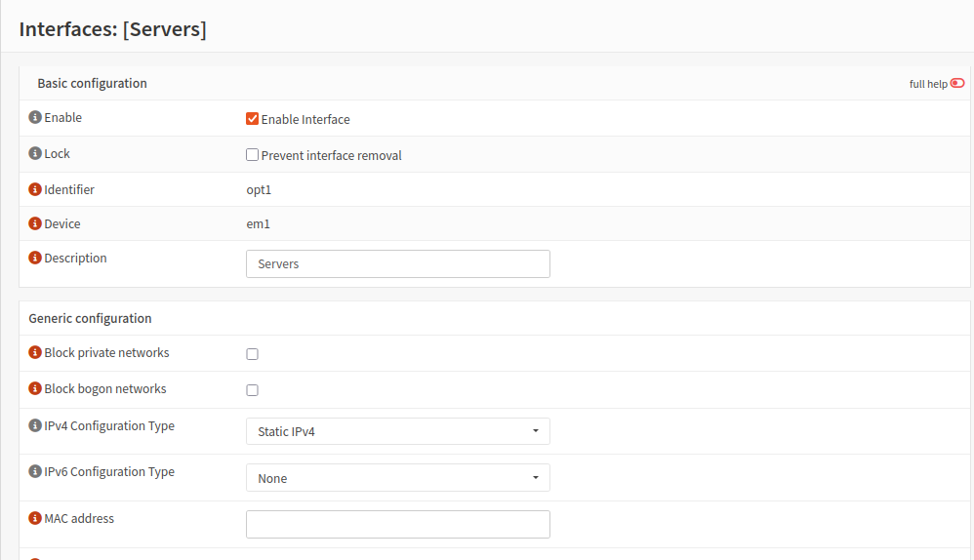Click info icon for Block private networks
The image size is (974, 560).
pos(35,353)
